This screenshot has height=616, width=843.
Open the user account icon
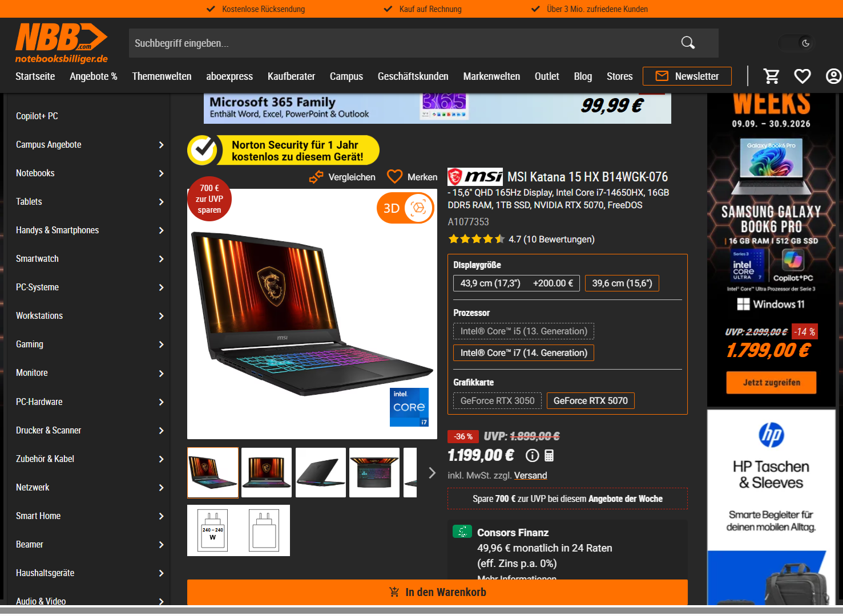833,76
